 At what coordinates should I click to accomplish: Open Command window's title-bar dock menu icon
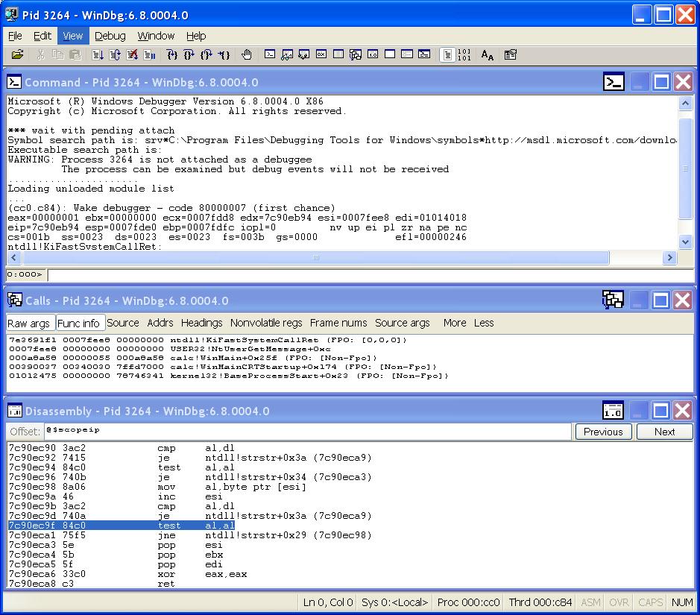pyautogui.click(x=614, y=82)
